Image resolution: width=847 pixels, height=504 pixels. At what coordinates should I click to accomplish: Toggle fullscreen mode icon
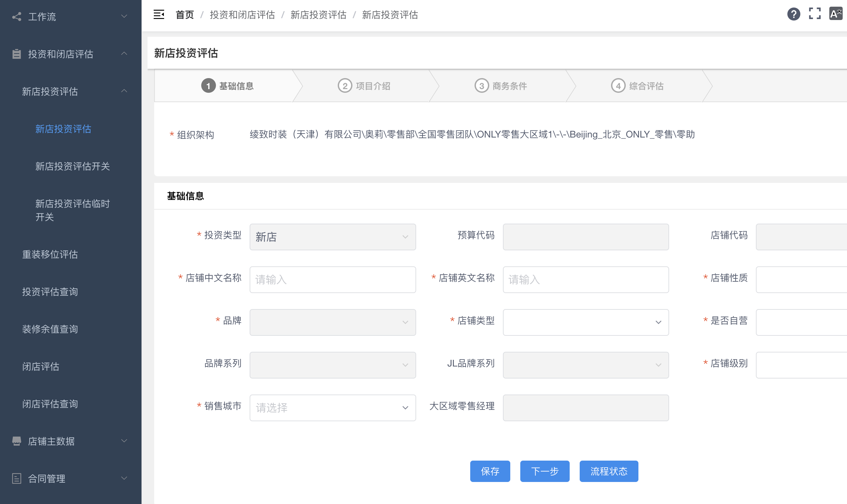[x=815, y=14]
